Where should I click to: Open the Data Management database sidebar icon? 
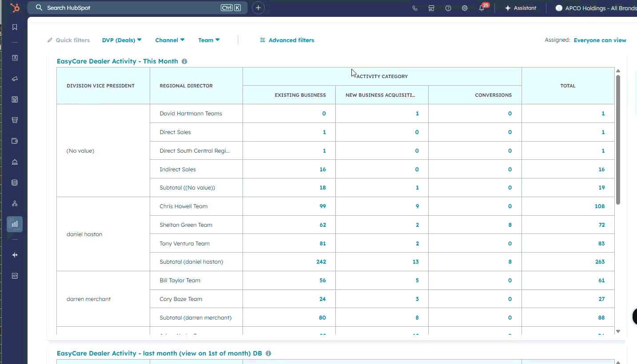(x=15, y=182)
